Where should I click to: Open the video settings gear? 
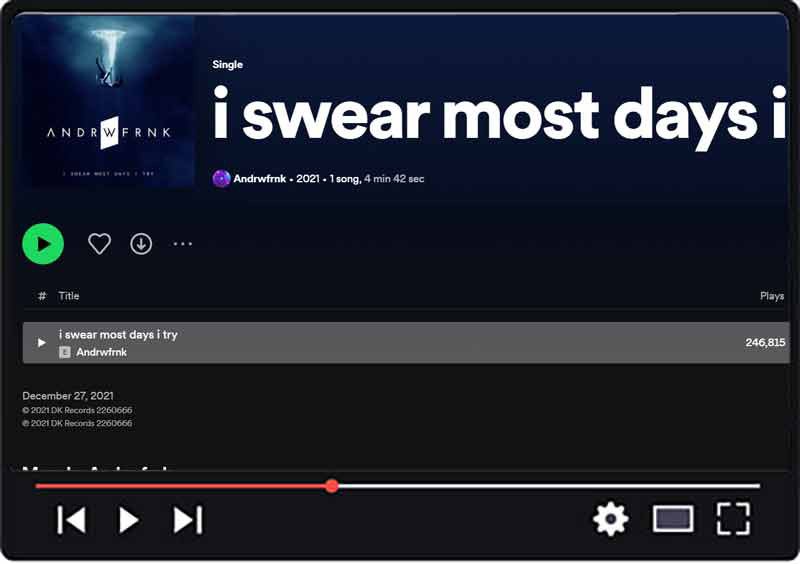pyautogui.click(x=611, y=519)
